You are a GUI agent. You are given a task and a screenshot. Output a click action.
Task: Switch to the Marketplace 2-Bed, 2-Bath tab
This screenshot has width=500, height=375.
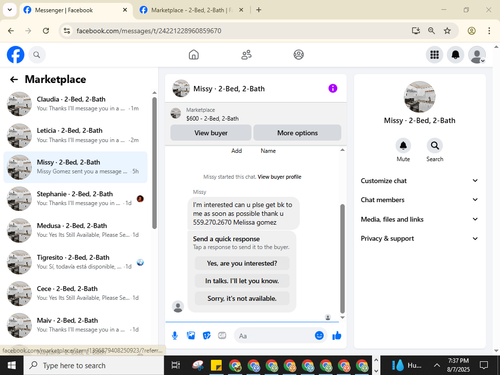click(191, 10)
